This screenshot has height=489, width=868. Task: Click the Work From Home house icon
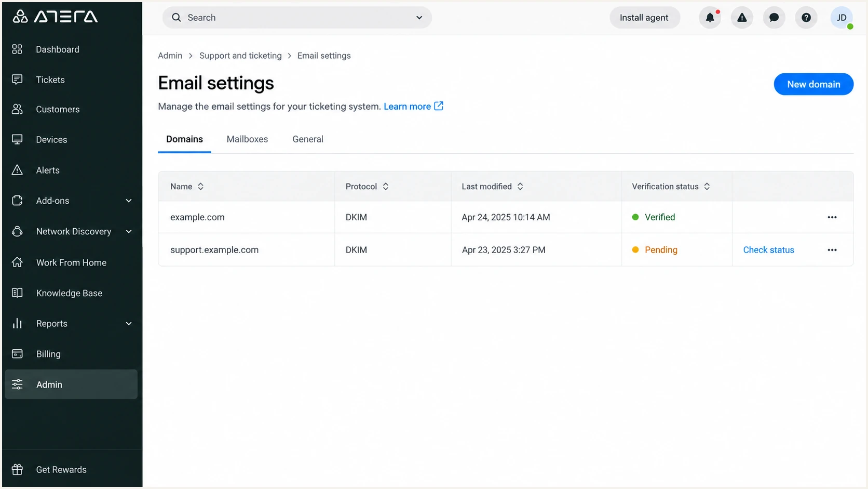(17, 262)
